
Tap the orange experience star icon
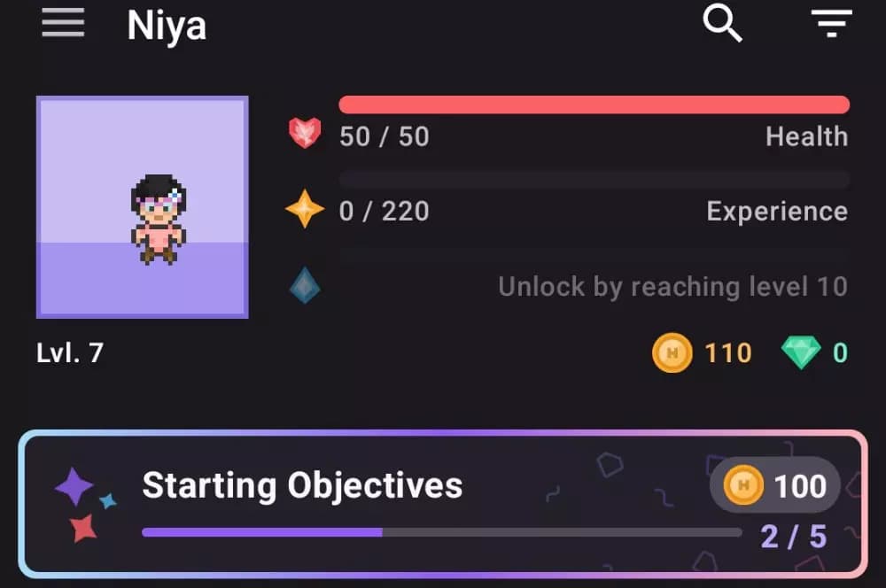point(305,208)
